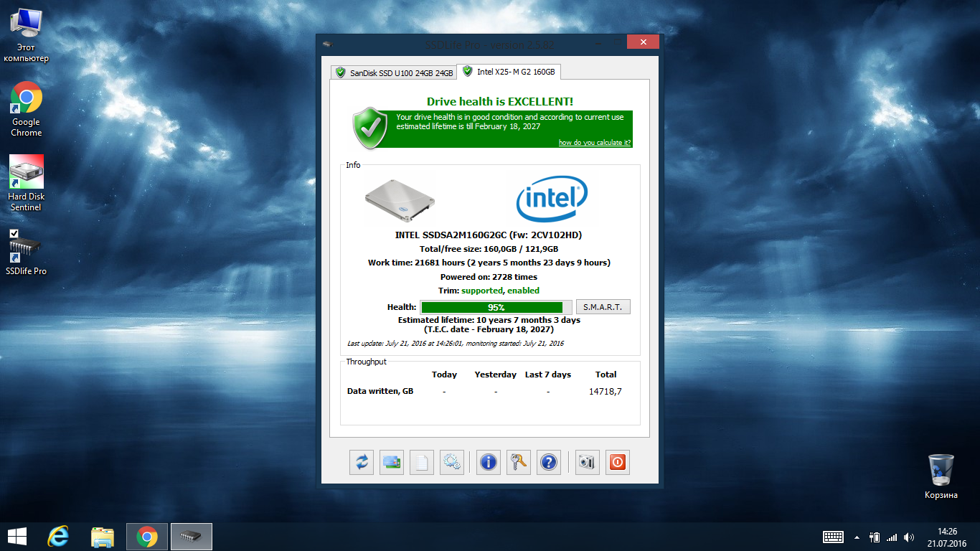Click the 'Last update: July 21, 2016' line
The width and height of the screenshot is (980, 551).
(x=456, y=344)
